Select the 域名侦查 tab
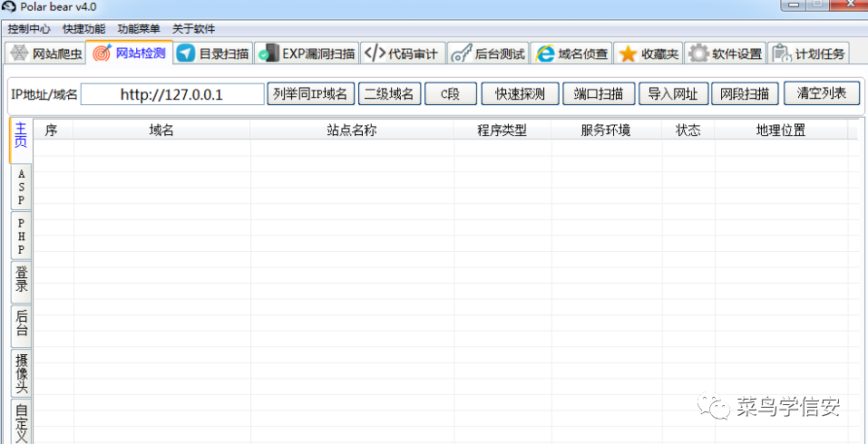Viewport: 868px width, 444px height. click(x=572, y=53)
